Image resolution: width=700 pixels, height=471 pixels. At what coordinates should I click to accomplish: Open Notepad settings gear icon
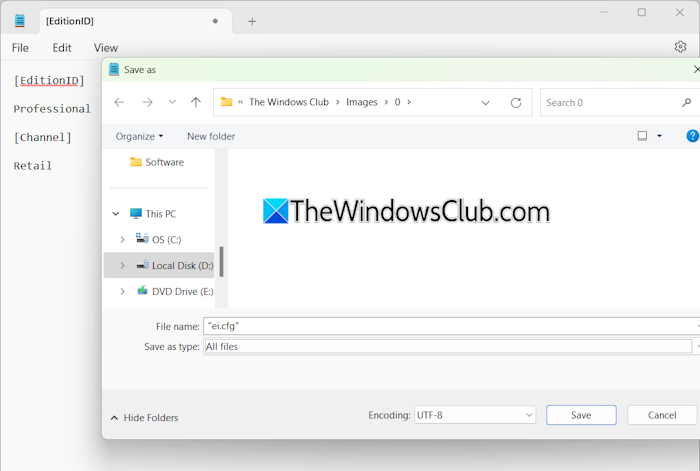point(680,47)
